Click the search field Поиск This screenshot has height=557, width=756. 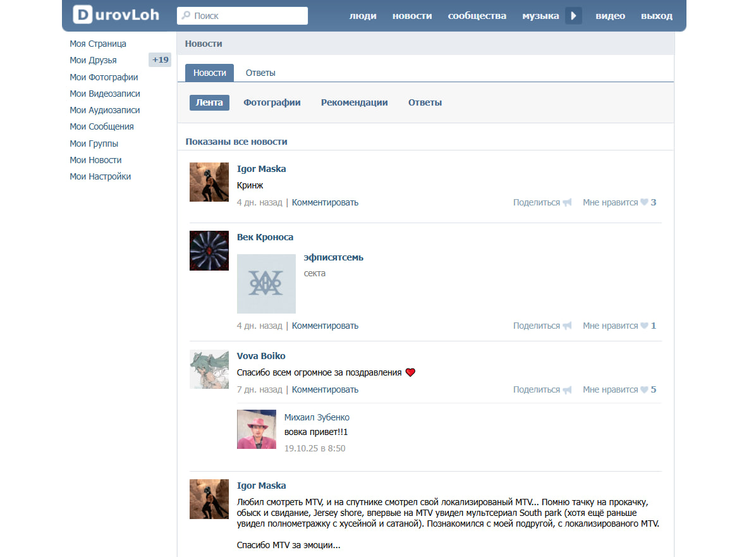(242, 16)
